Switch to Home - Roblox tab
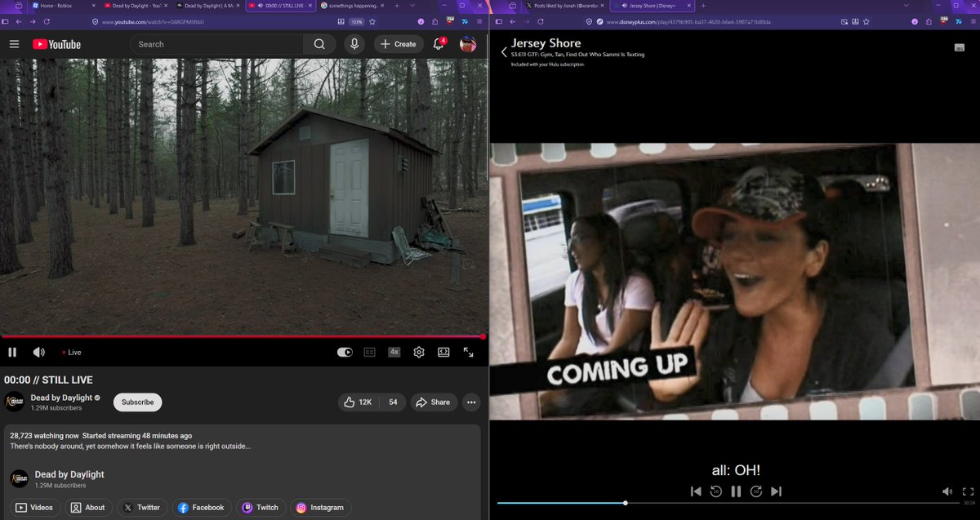This screenshot has width=980, height=520. [x=62, y=6]
